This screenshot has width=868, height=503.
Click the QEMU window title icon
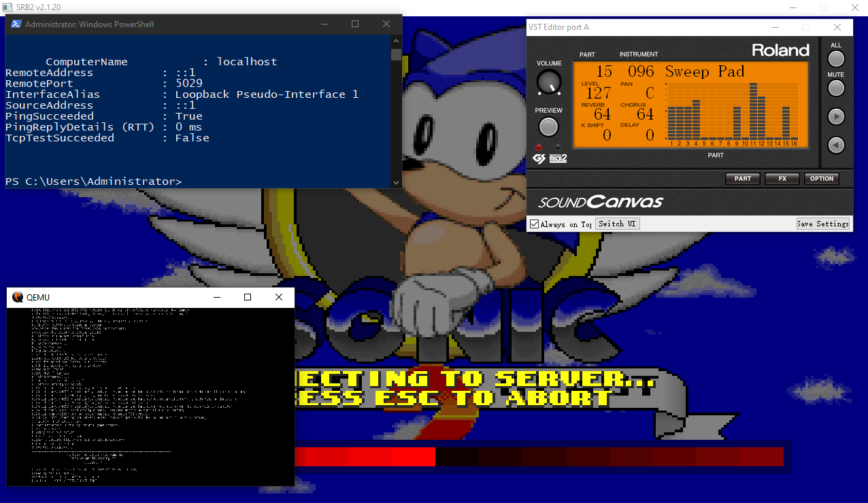pyautogui.click(x=17, y=297)
